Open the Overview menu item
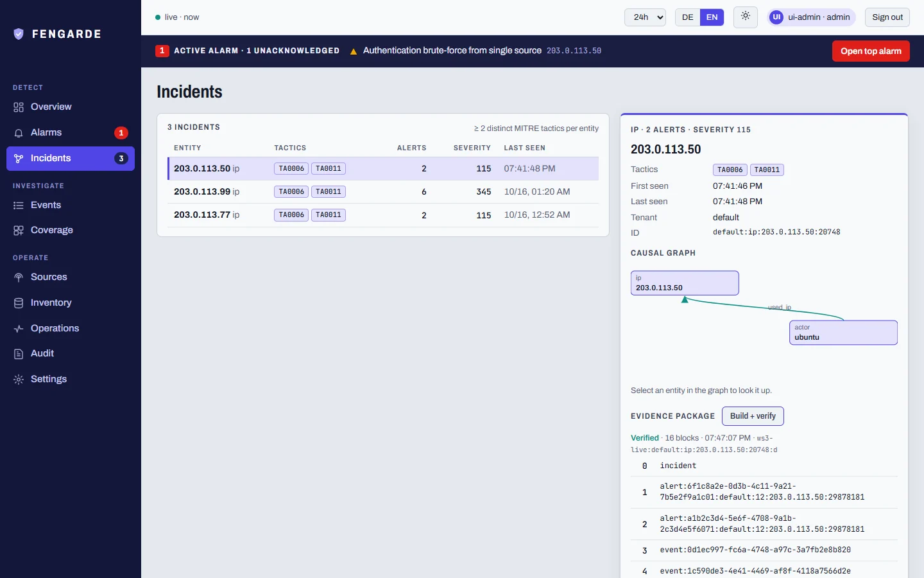The width and height of the screenshot is (924, 578). pyautogui.click(x=71, y=107)
